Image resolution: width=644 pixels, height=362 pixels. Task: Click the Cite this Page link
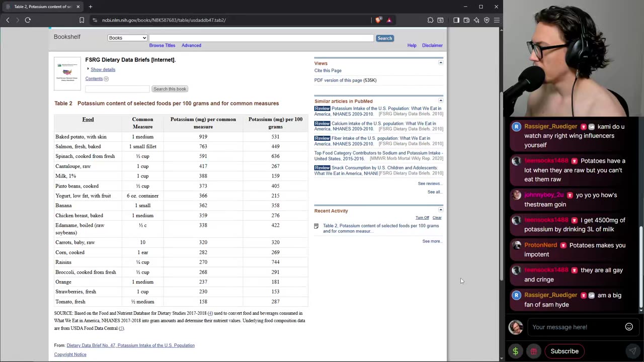[x=328, y=70]
